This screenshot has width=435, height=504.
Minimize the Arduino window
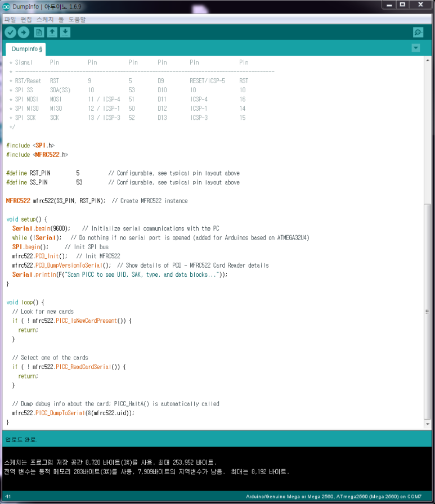(x=389, y=5)
